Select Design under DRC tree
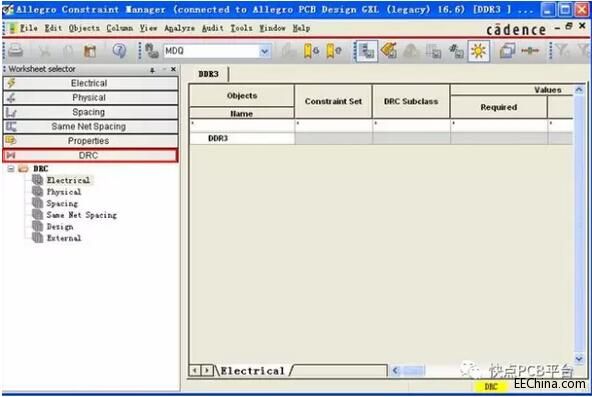 click(x=60, y=227)
